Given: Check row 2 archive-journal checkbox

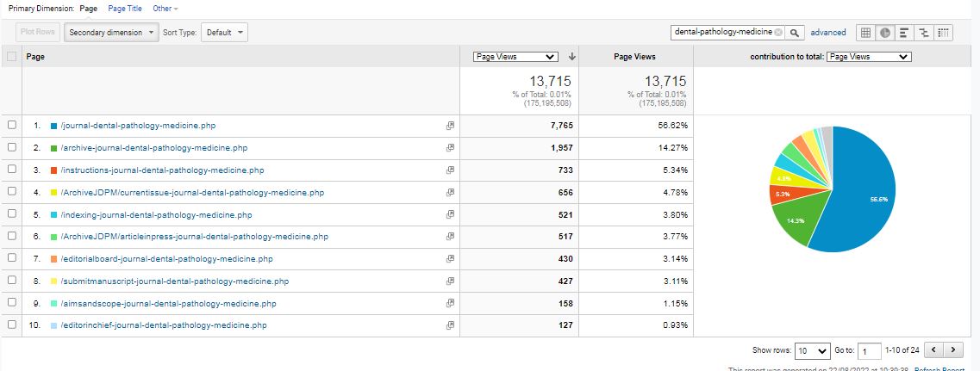Looking at the screenshot, I should [11, 147].
